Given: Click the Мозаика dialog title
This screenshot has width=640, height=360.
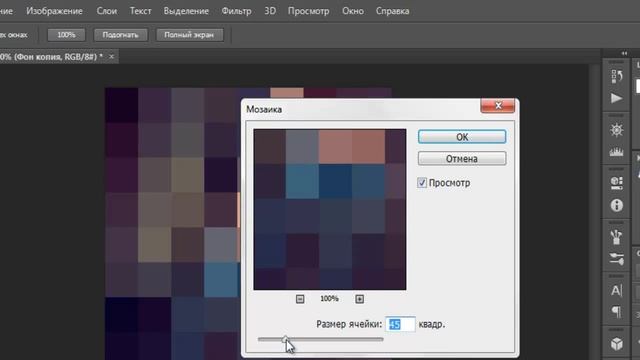Looking at the screenshot, I should (x=264, y=109).
